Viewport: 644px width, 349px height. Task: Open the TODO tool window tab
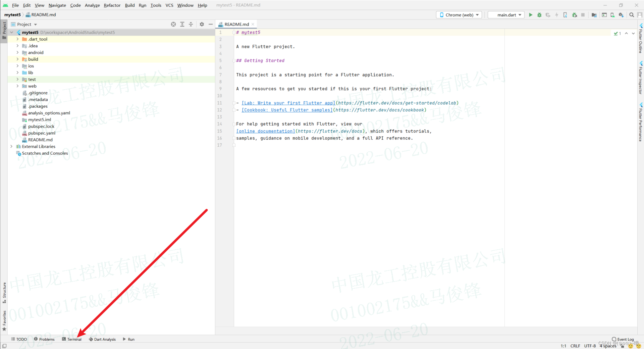point(19,339)
